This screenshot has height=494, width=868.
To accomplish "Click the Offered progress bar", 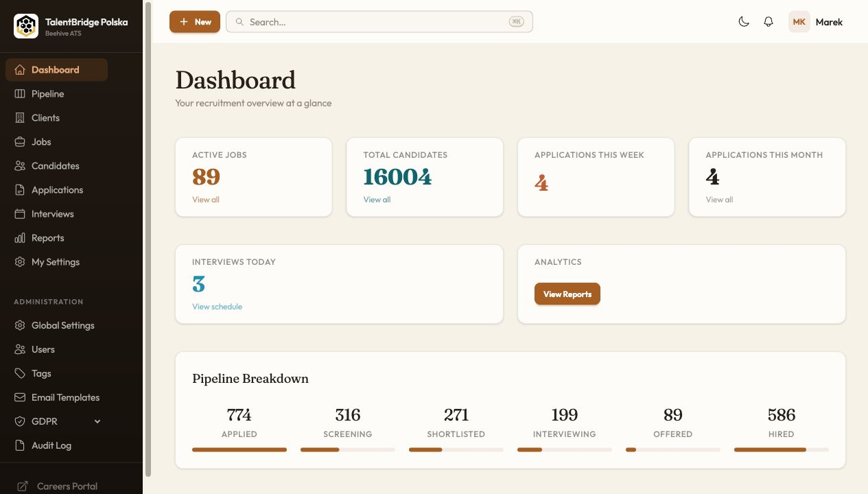I will [x=673, y=450].
